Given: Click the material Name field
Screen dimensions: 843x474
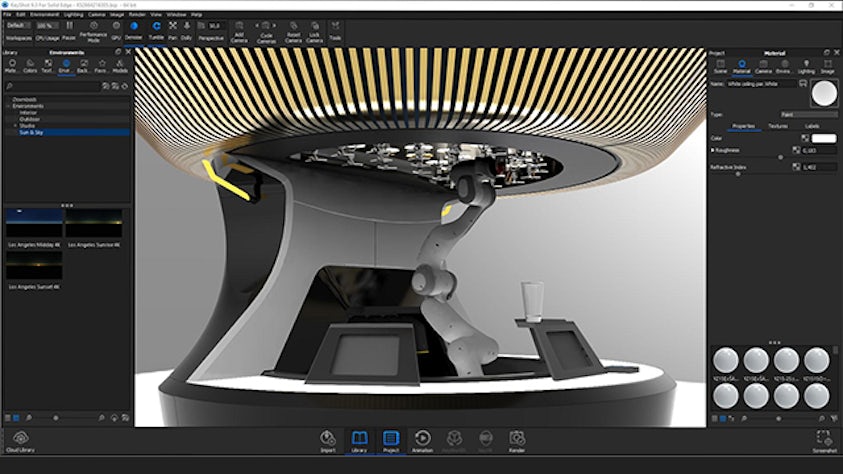Looking at the screenshot, I should tap(761, 84).
